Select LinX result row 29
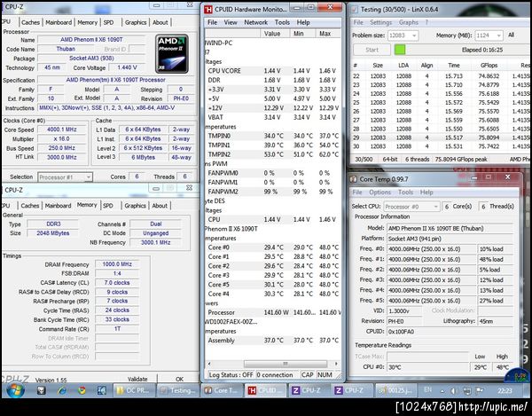The image size is (532, 416). coord(440,137)
